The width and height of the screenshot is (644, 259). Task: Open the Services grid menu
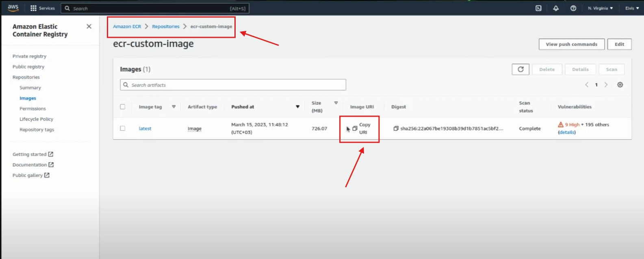[x=42, y=8]
